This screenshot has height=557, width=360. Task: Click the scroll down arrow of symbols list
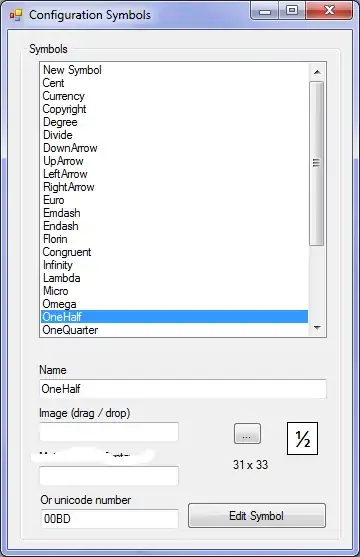pyautogui.click(x=317, y=328)
